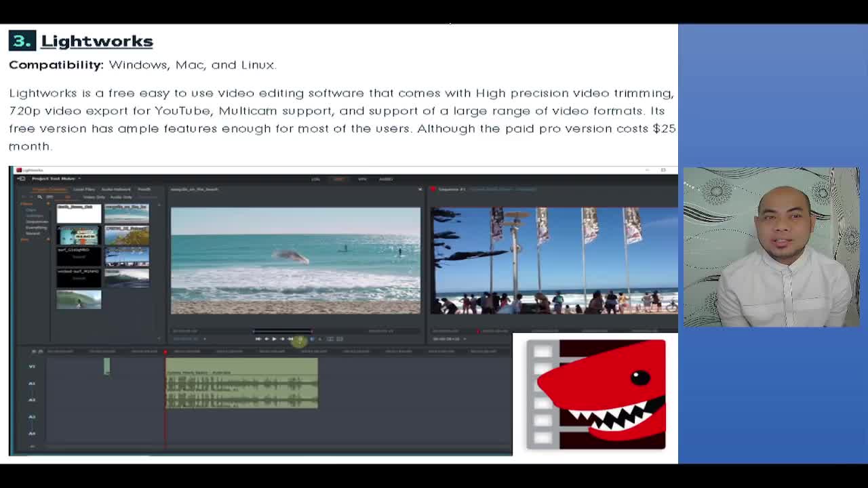Select Recent in the filters tree
Viewport: 868px width, 488px height.
coord(33,233)
